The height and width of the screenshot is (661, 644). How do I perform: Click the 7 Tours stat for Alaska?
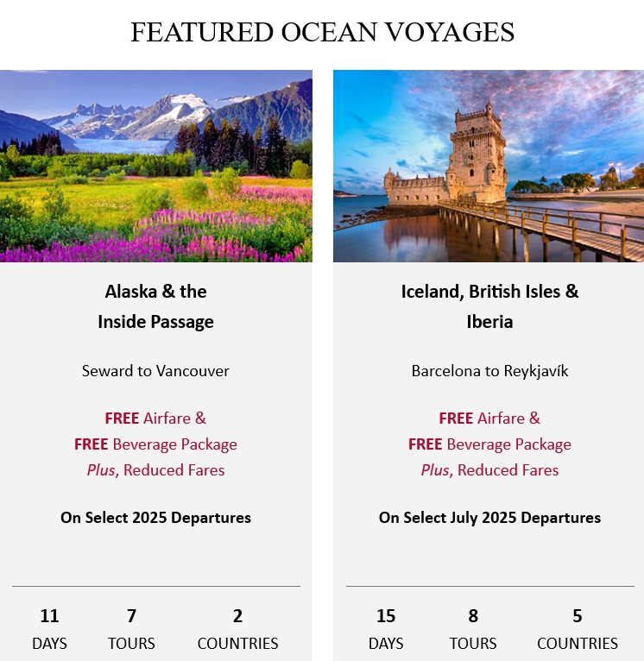pos(131,628)
